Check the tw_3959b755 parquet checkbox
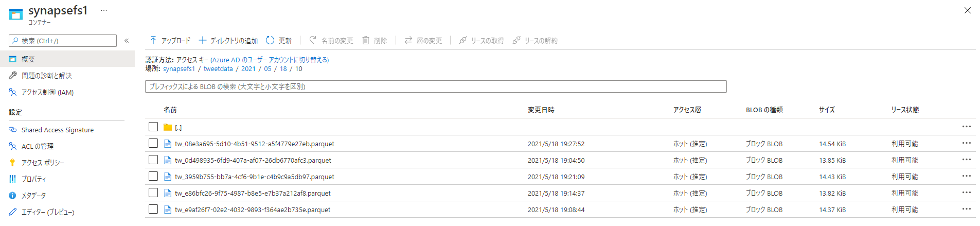Screen dimensions: 980x226 [x=153, y=176]
